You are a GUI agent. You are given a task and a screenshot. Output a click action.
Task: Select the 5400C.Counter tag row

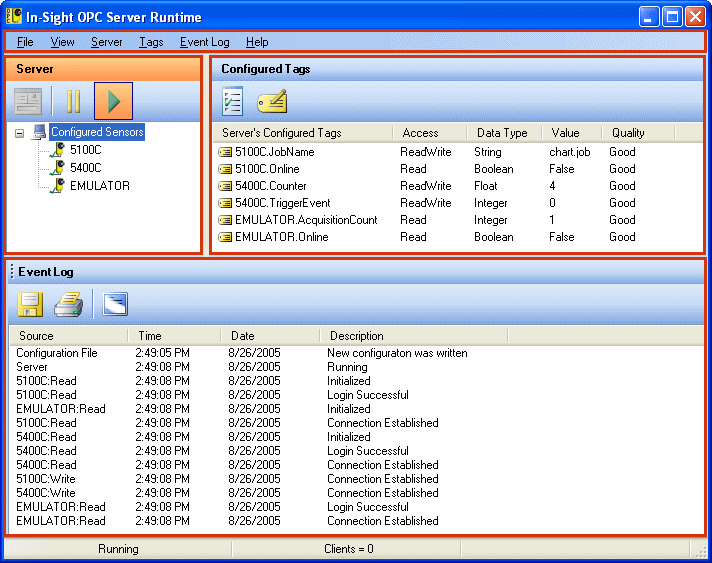click(270, 186)
